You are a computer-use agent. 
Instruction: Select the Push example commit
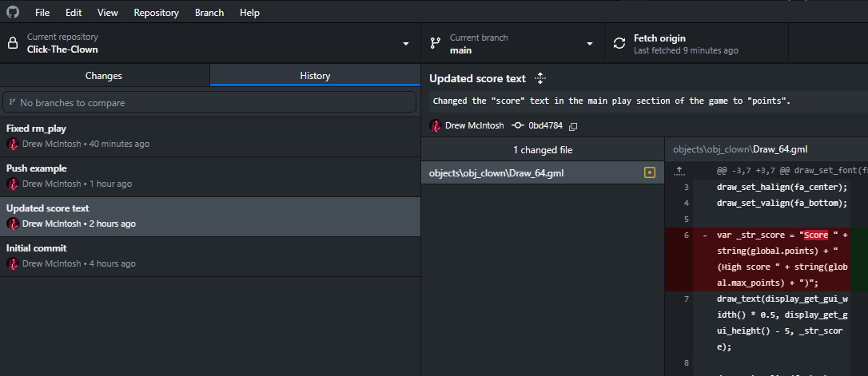209,176
